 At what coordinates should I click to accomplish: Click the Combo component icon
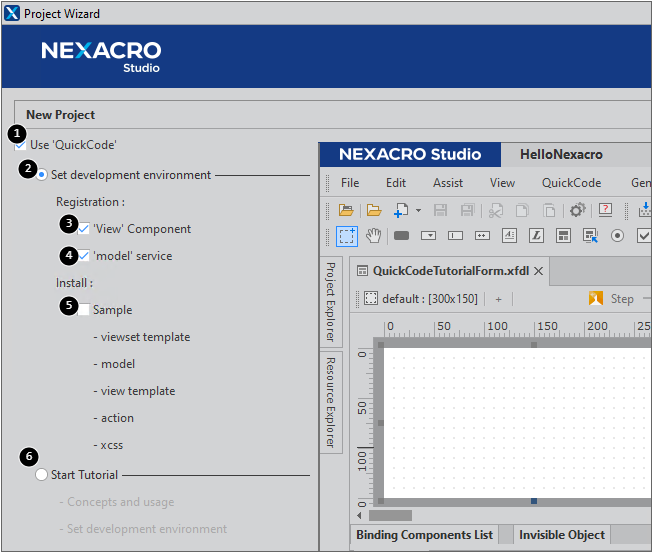(x=428, y=236)
